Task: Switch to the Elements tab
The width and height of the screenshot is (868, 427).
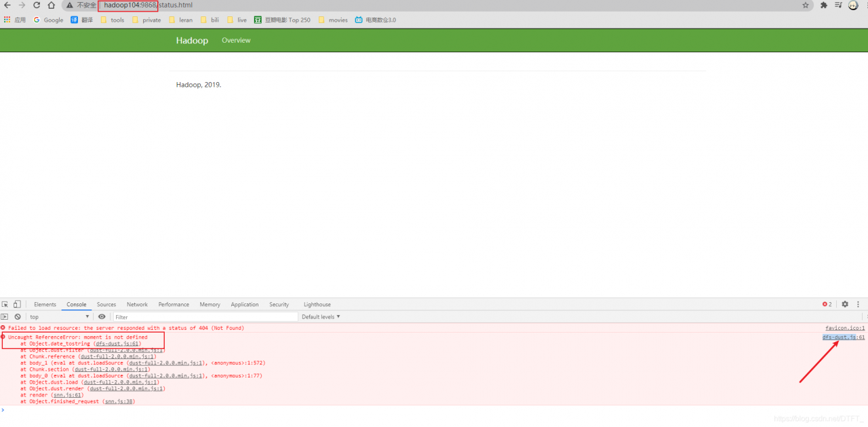Action: tap(45, 305)
